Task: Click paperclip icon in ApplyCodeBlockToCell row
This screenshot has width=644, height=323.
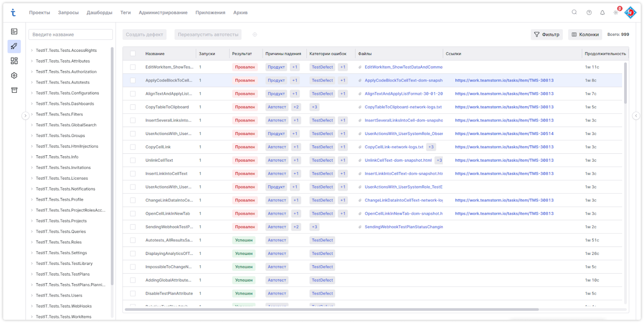Action: [x=360, y=80]
